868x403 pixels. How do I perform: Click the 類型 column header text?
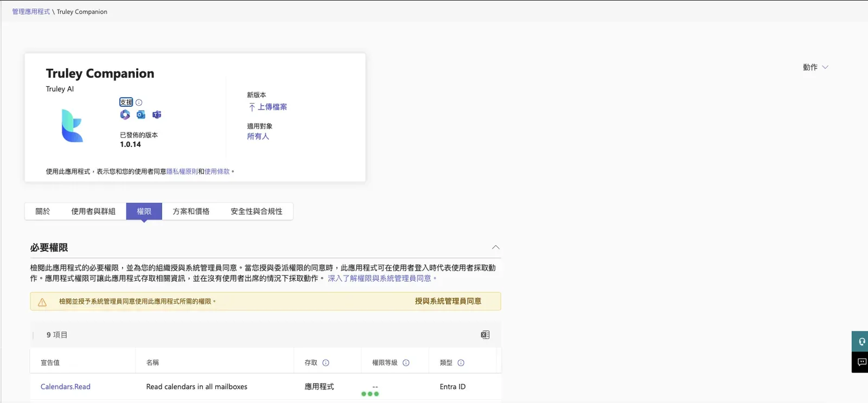click(x=446, y=363)
